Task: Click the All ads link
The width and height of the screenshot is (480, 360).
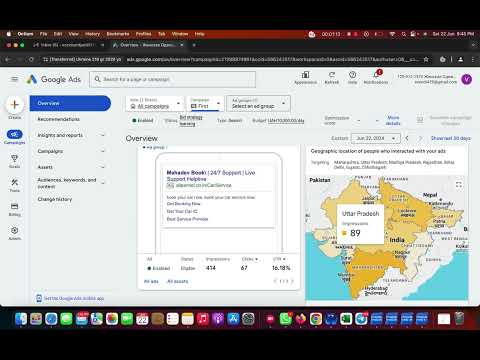Action: coord(151,281)
